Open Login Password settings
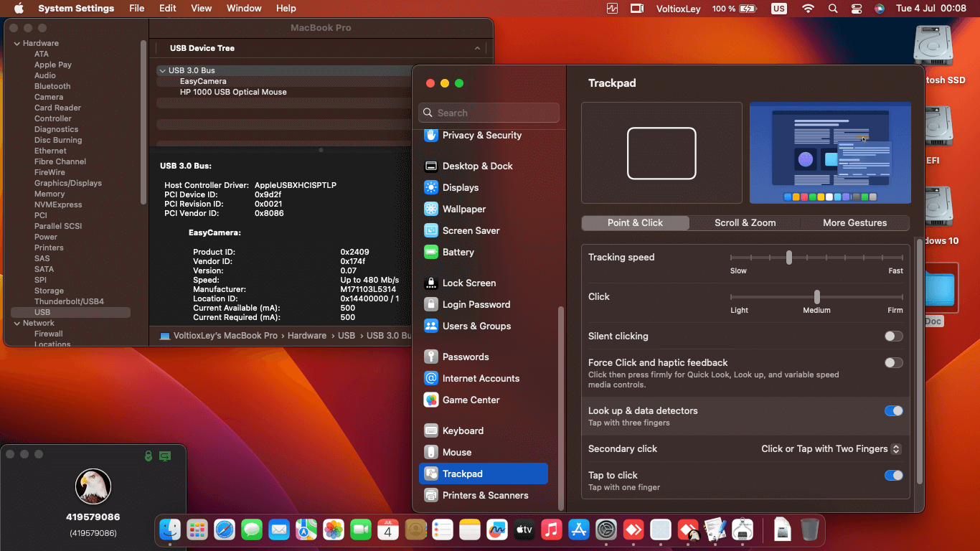This screenshot has height=551, width=980. pyautogui.click(x=483, y=304)
